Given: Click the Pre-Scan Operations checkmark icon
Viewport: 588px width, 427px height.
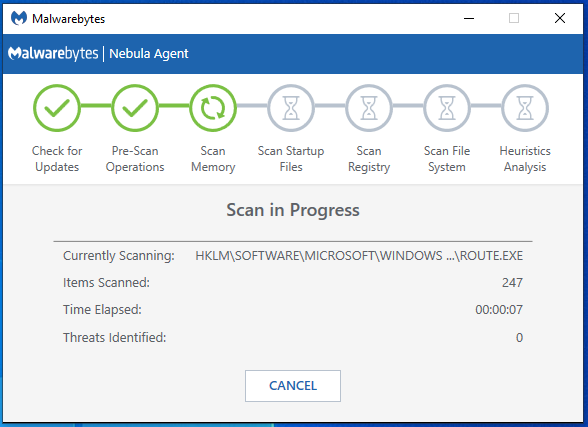Looking at the screenshot, I should pyautogui.click(x=135, y=108).
